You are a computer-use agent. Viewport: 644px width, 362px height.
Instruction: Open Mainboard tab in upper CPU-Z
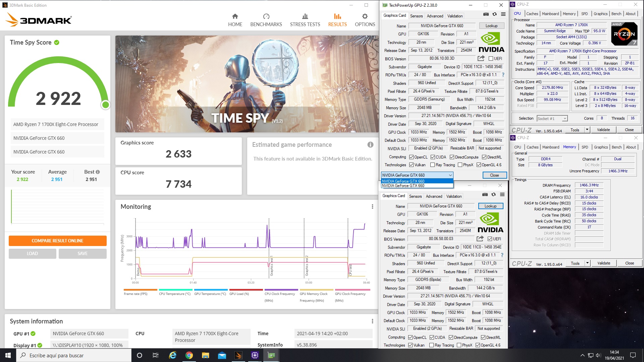click(550, 14)
